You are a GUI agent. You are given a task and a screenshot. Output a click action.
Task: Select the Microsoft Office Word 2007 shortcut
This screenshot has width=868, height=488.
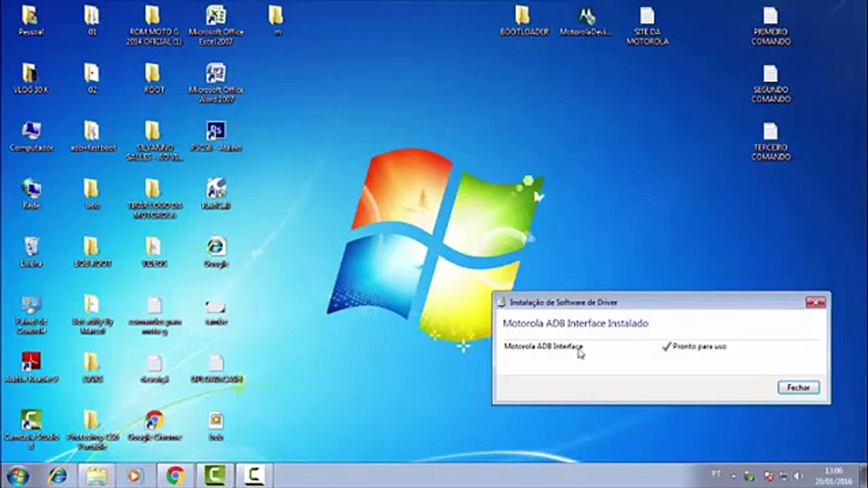pyautogui.click(x=216, y=83)
